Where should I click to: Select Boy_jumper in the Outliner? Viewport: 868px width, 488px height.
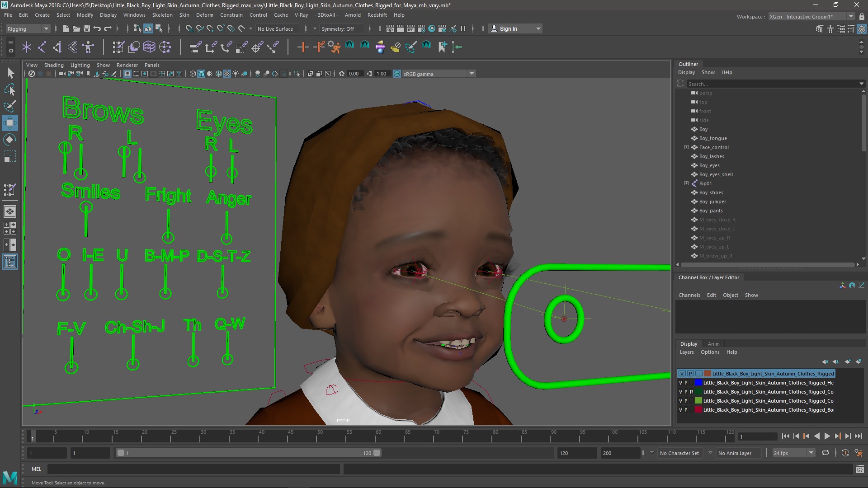[x=712, y=202]
